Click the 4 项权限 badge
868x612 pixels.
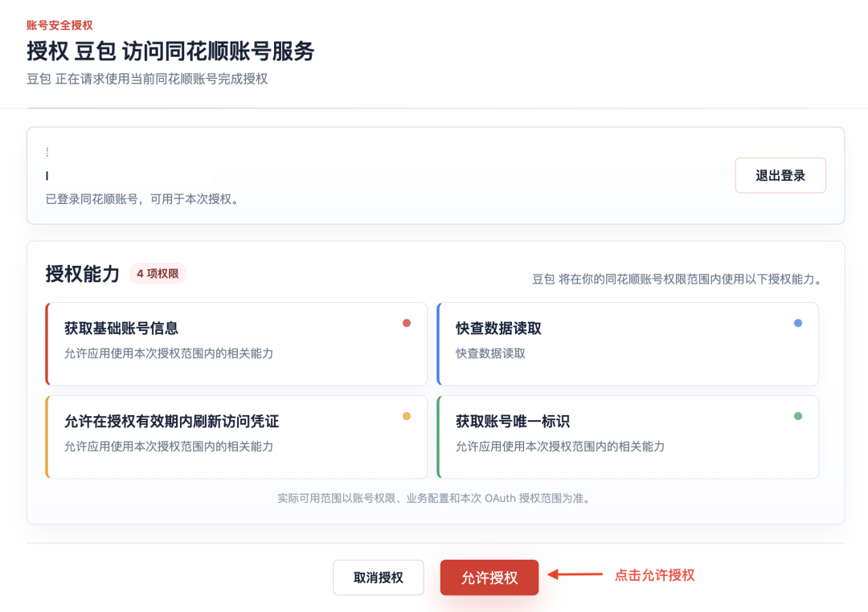tap(158, 273)
